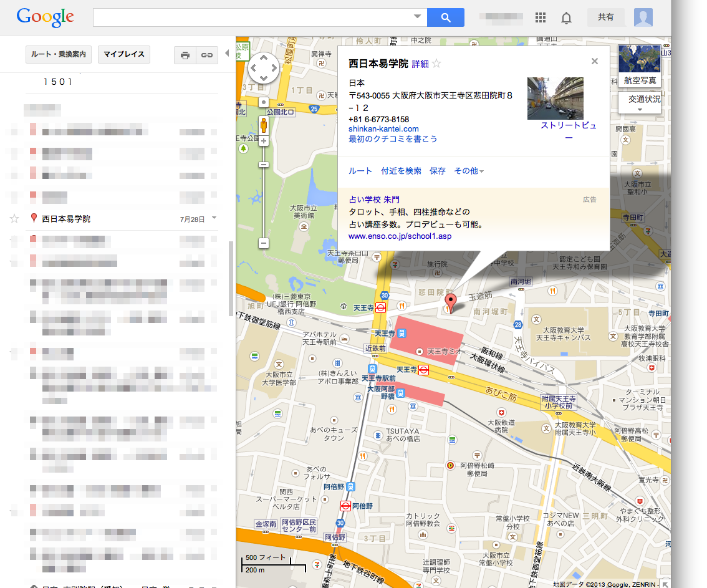Image resolution: width=707 pixels, height=588 pixels.
Task: Open www.enso.co.jp/school1.asp ad URL
Action: pyautogui.click(x=400, y=236)
